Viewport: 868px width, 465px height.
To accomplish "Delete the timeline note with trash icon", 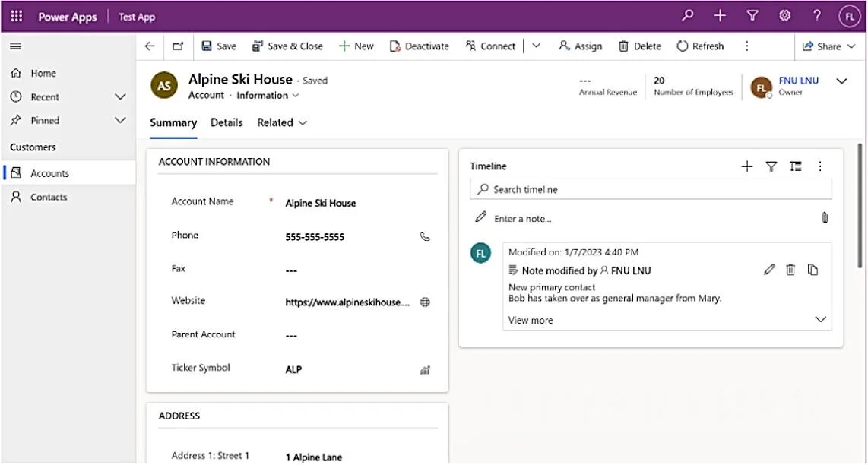I will point(790,270).
